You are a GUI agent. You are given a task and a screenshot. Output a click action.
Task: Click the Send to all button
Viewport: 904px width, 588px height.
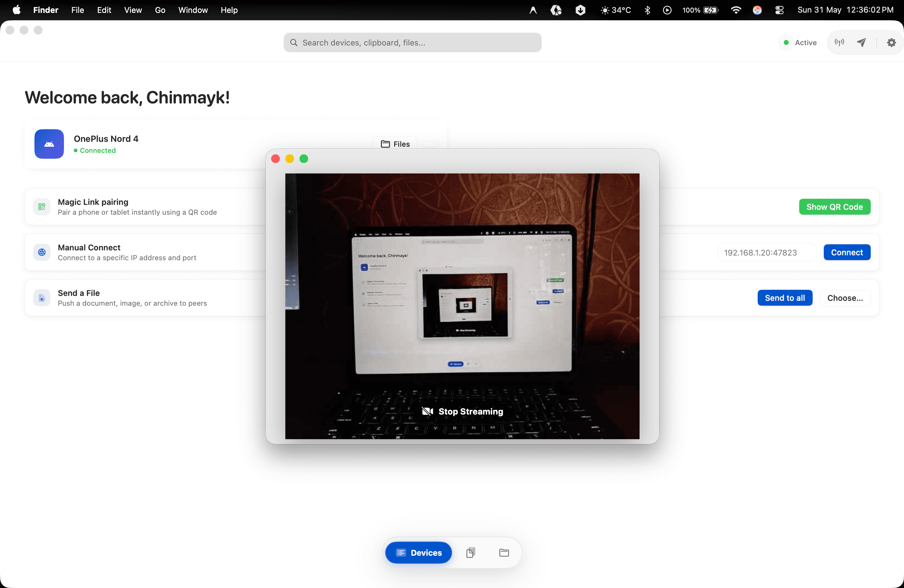[x=785, y=298]
